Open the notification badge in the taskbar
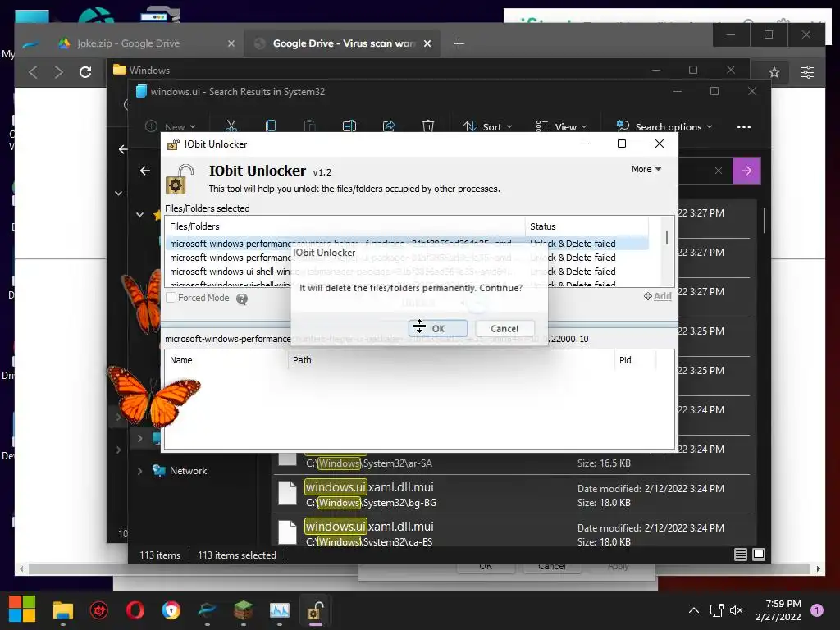This screenshot has width=840, height=630. (817, 610)
